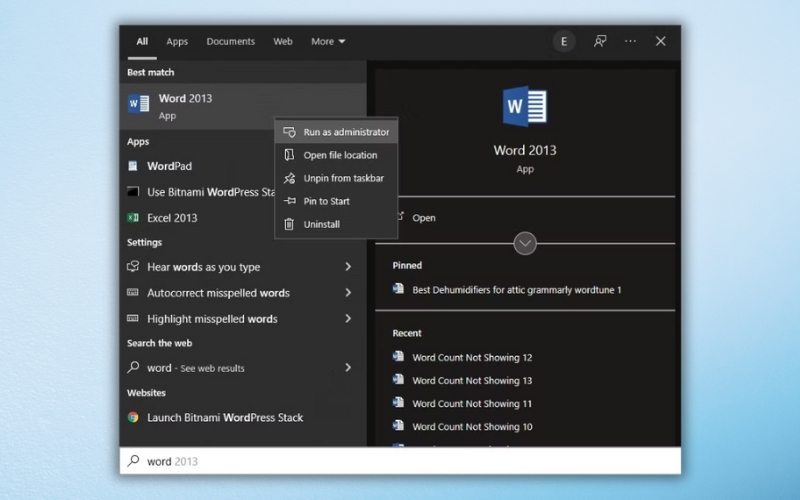The width and height of the screenshot is (800, 500).
Task: Click the shield icon beside Run as administrator
Action: coord(289,132)
